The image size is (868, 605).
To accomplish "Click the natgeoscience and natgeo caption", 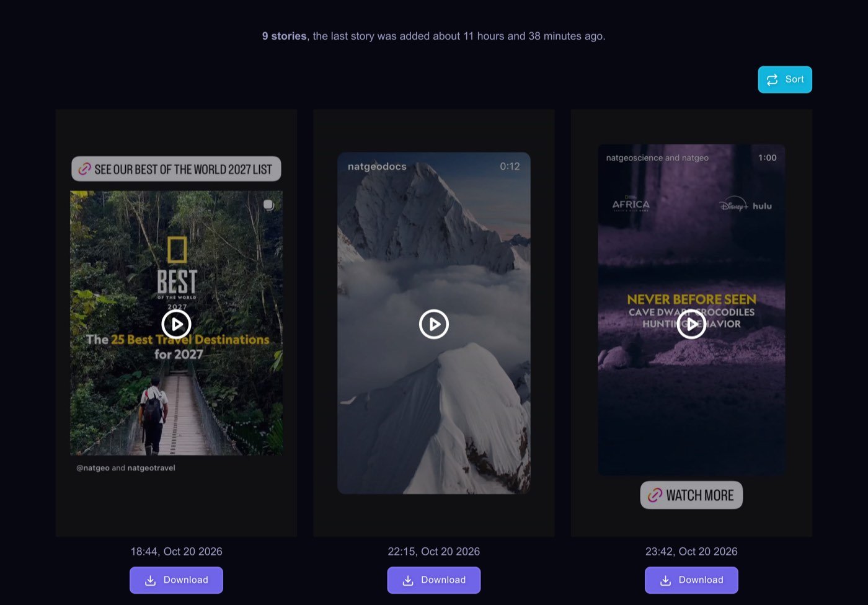I will point(657,158).
